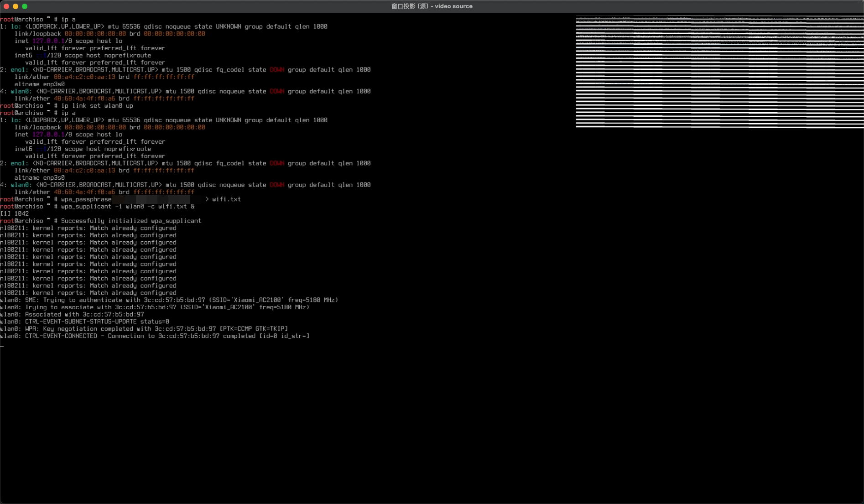Click '[id=0 id_str=]' at the end of the connected line
864x504 pixels.
point(284,336)
